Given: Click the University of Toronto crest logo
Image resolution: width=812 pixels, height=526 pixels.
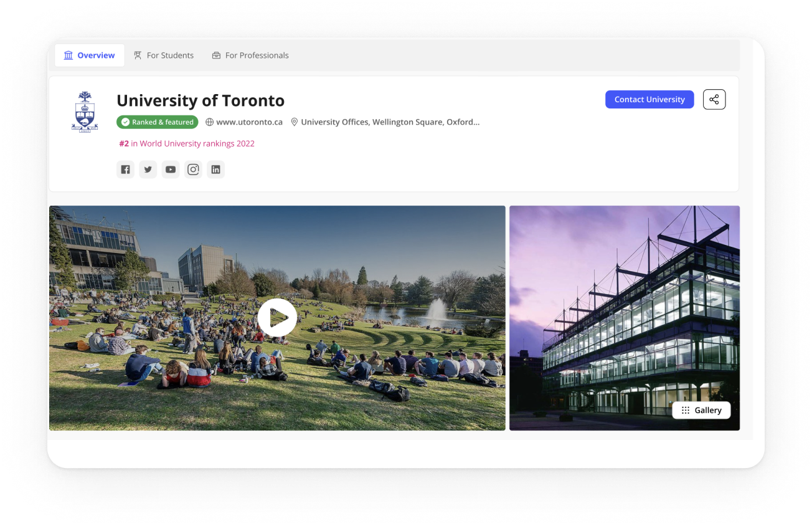Looking at the screenshot, I should point(85,112).
